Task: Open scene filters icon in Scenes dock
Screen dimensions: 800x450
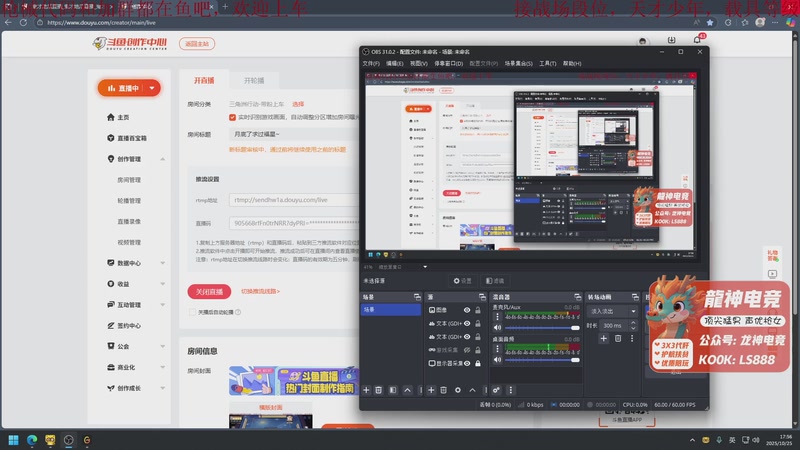Action: tap(393, 390)
